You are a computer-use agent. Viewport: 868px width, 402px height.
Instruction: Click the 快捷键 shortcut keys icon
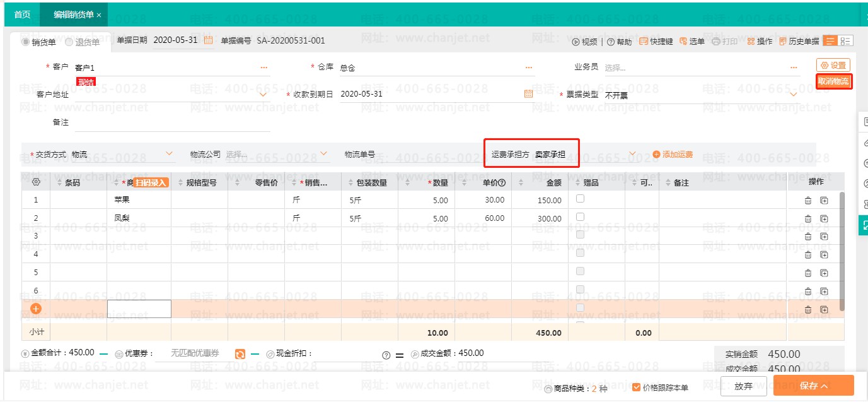(x=644, y=42)
